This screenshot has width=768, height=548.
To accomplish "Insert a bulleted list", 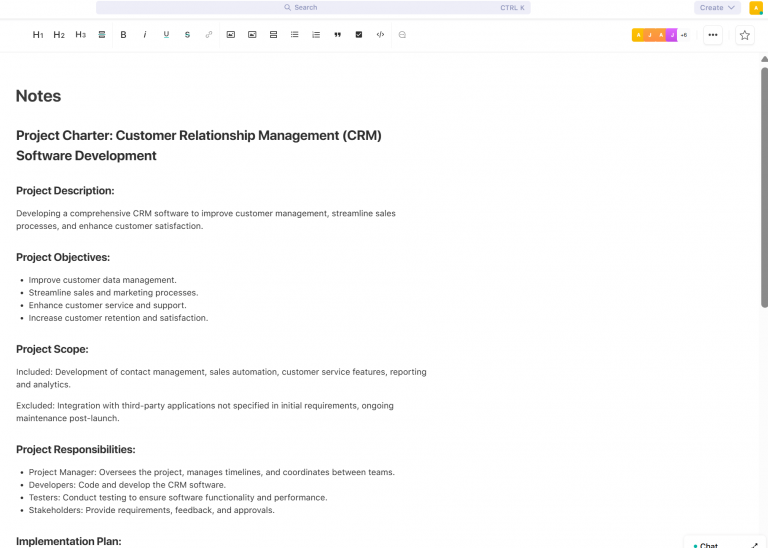I will 294,35.
